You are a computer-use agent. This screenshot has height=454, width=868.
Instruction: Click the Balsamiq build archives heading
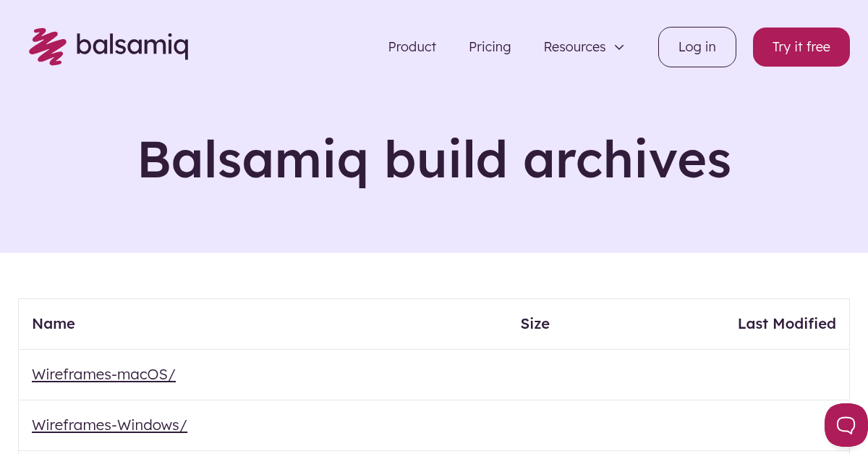(x=434, y=159)
